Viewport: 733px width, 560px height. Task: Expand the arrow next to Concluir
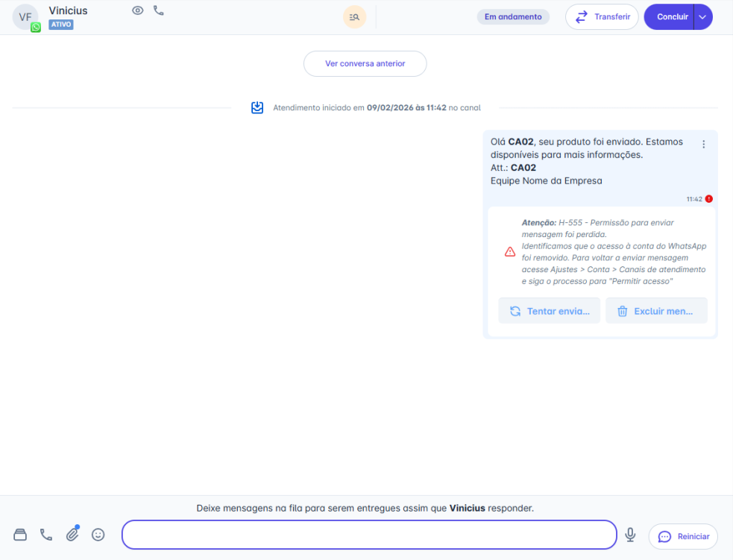702,16
